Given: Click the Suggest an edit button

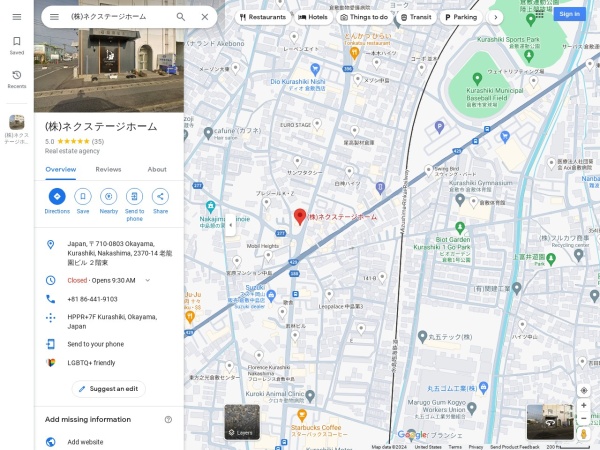Looking at the screenshot, I should [x=109, y=389].
